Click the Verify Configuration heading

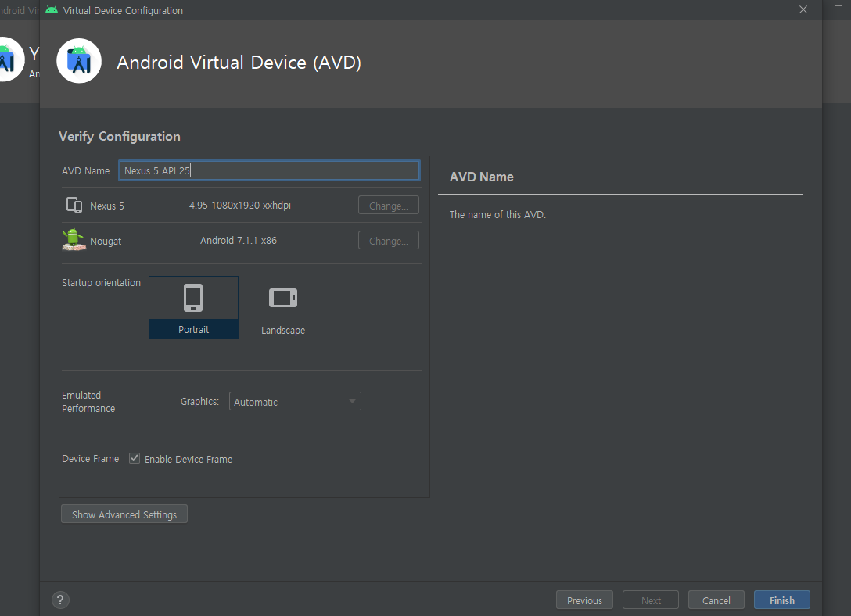(x=120, y=137)
